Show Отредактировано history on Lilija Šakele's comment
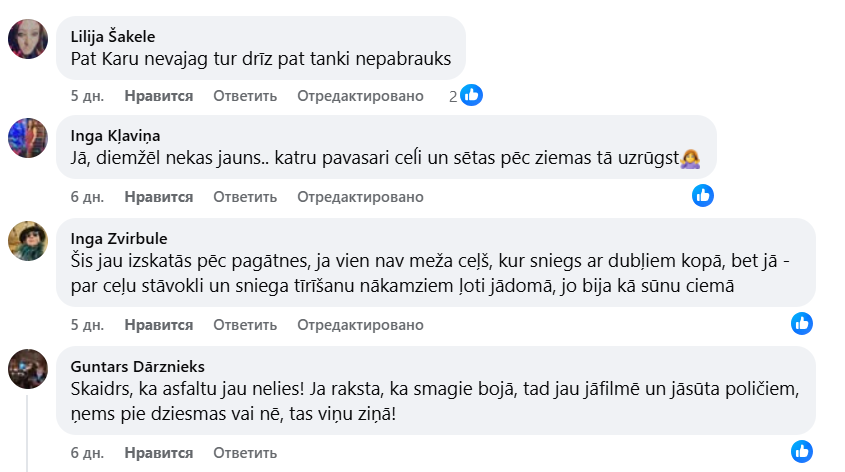 (x=360, y=96)
